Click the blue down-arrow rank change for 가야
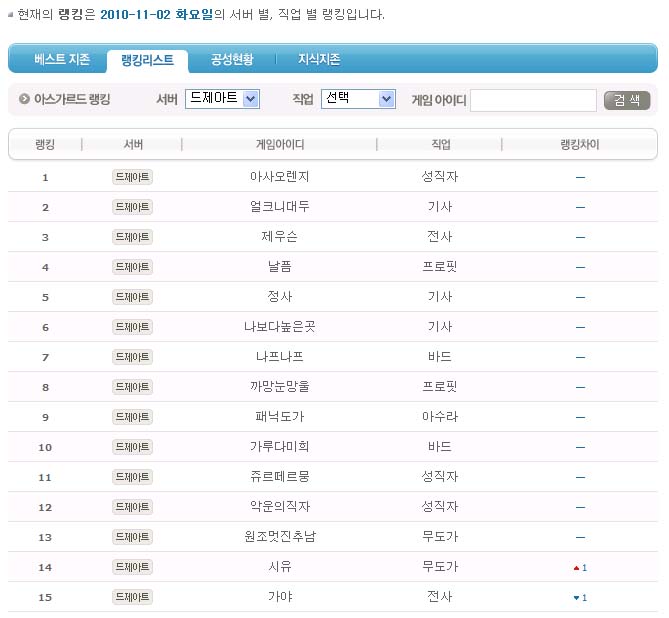 (579, 598)
